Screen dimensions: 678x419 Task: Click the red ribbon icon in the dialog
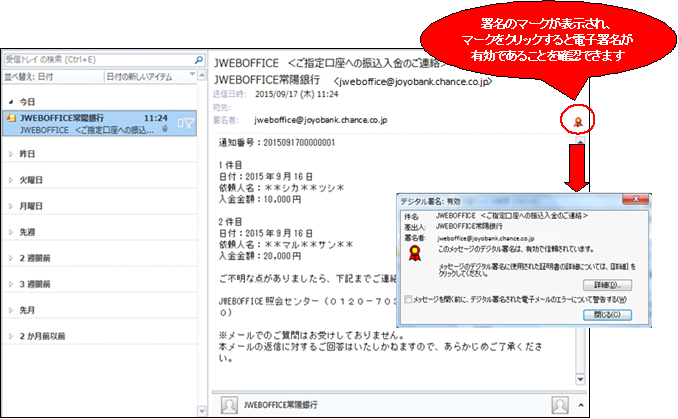[x=415, y=253]
